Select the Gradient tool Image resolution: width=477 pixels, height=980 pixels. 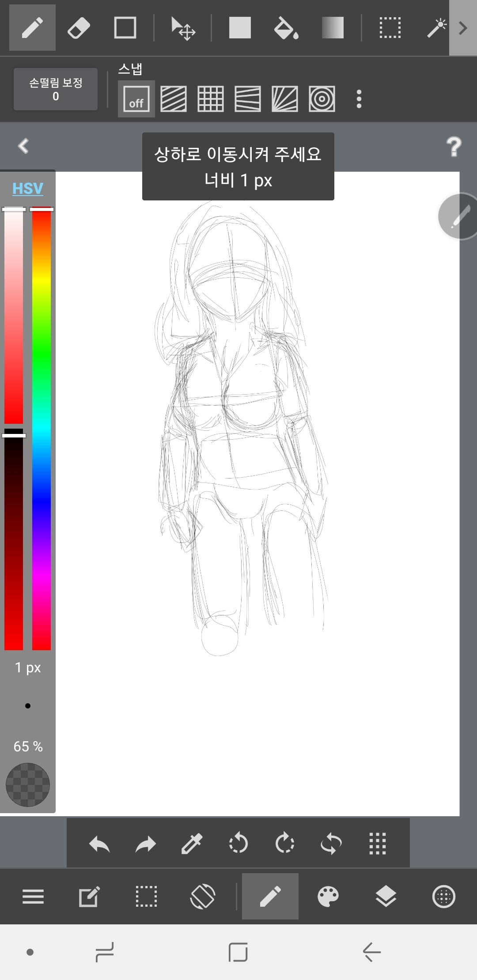pos(333,28)
